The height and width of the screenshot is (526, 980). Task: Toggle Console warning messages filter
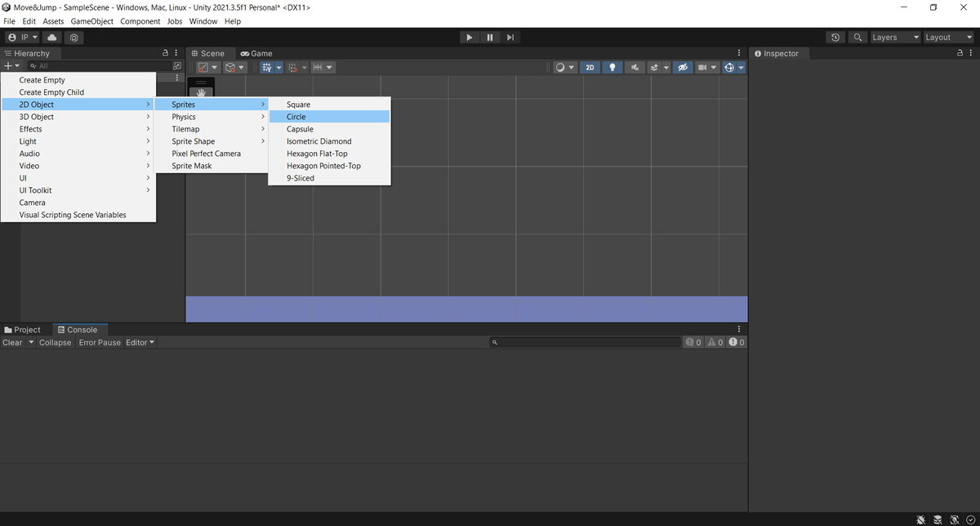pos(715,342)
